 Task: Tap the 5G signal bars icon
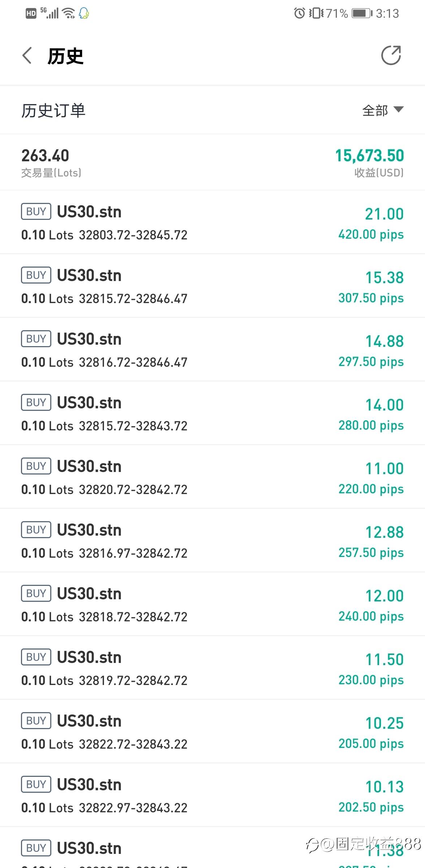[50, 13]
